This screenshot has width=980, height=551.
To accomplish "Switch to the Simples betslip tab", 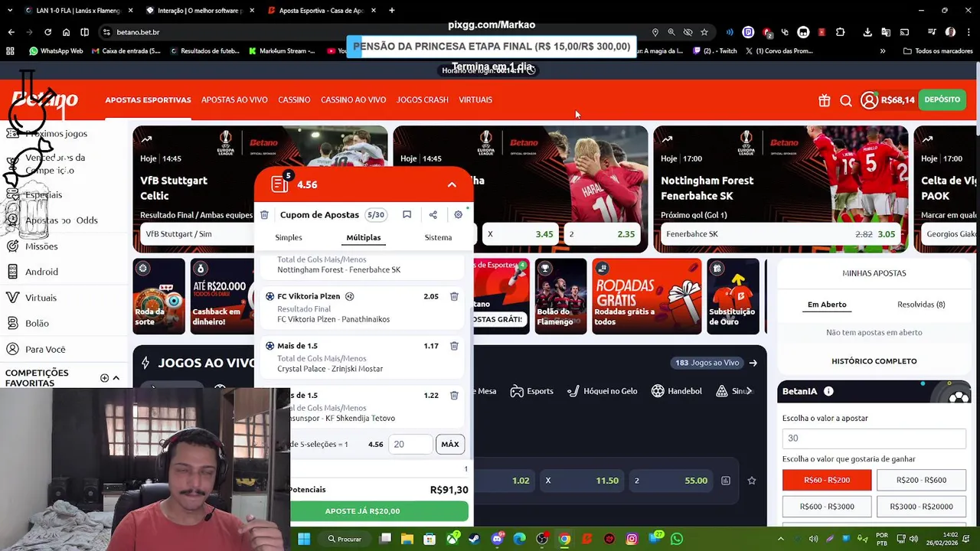I will (289, 237).
